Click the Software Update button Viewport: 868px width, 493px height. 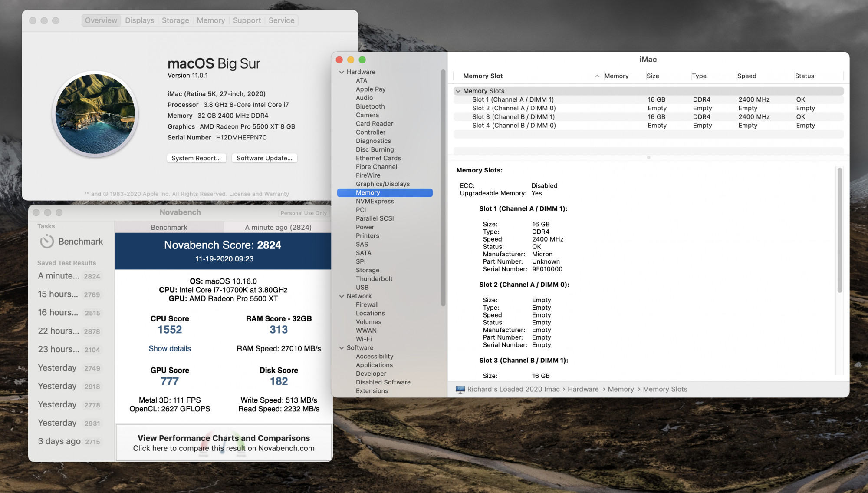[x=264, y=158]
